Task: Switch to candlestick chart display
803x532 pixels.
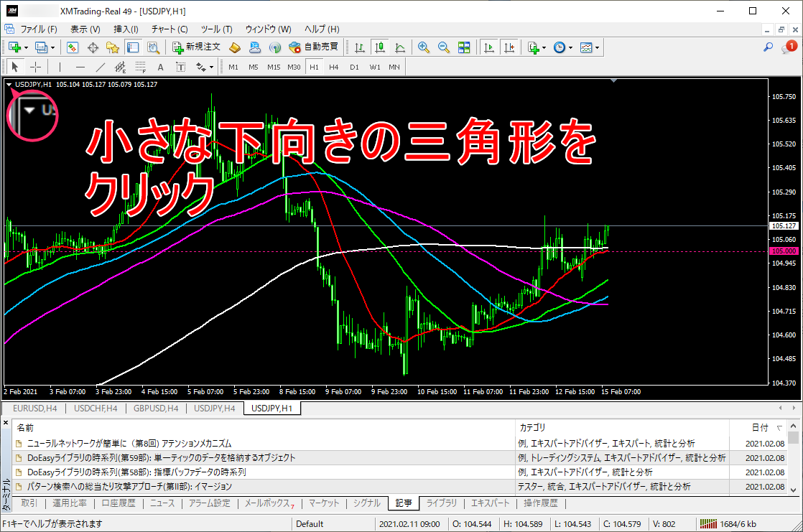Action: pos(379,47)
